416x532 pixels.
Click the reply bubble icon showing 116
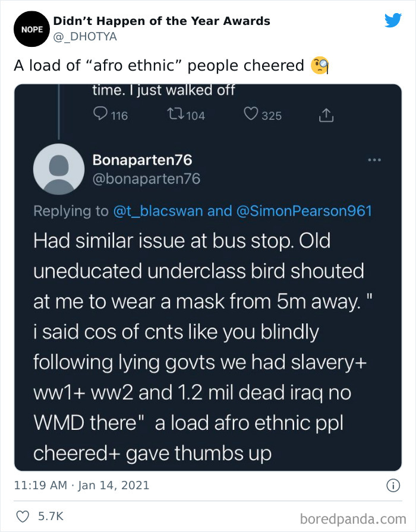coord(100,115)
